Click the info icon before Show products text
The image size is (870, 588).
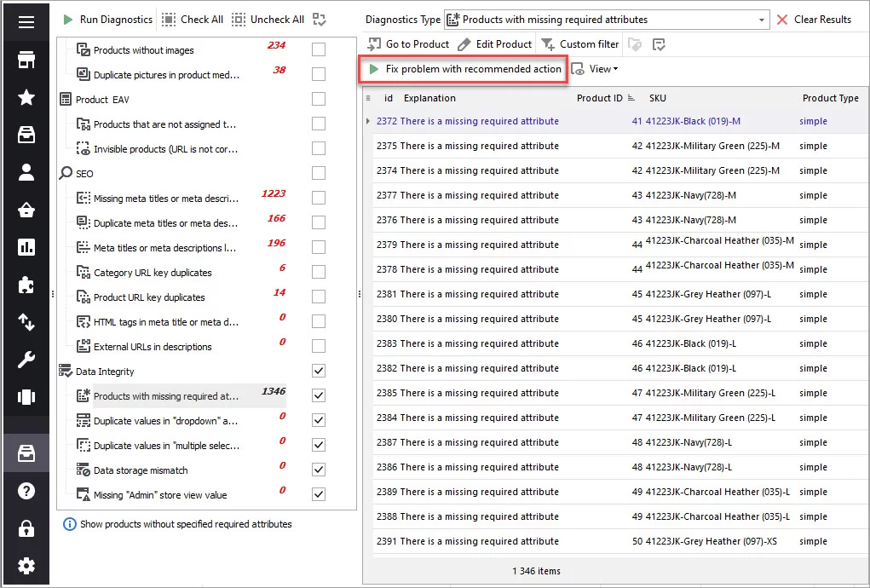[69, 524]
